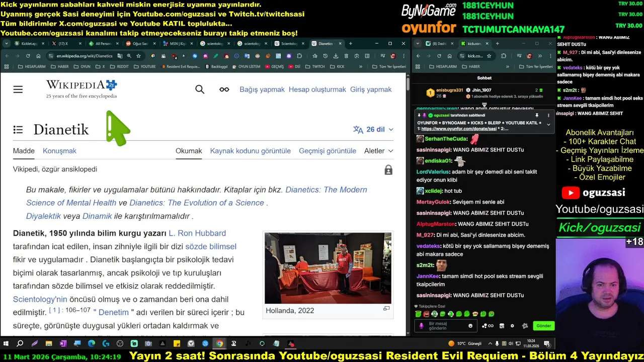Open the Hollanda 2022 photo thumbnail
644x362 pixels.
point(328,268)
